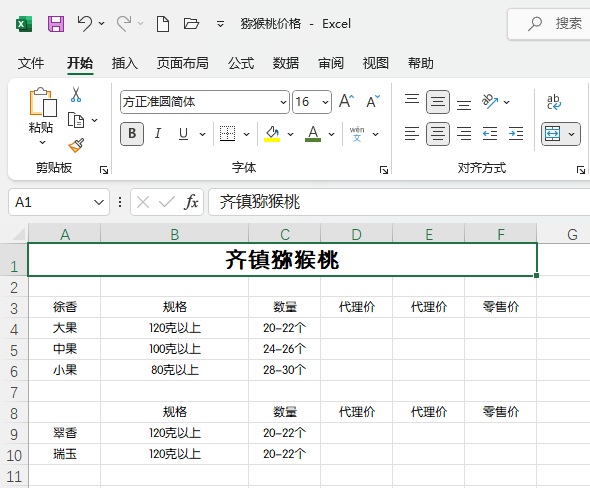The height and width of the screenshot is (488, 590).
Task: Align text right
Action: [x=464, y=134]
